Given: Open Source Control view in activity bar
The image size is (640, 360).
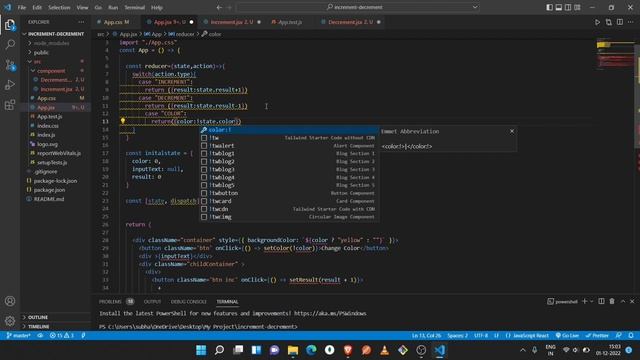Looking at the screenshot, I should click(x=10, y=65).
